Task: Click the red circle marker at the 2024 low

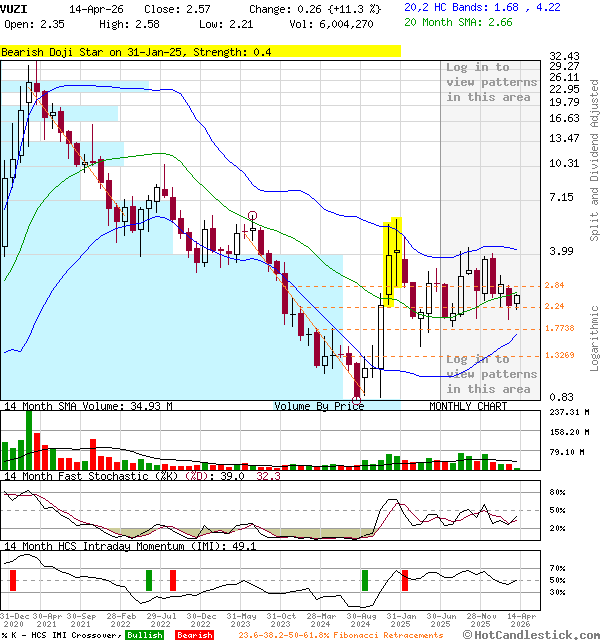Action: [357, 400]
